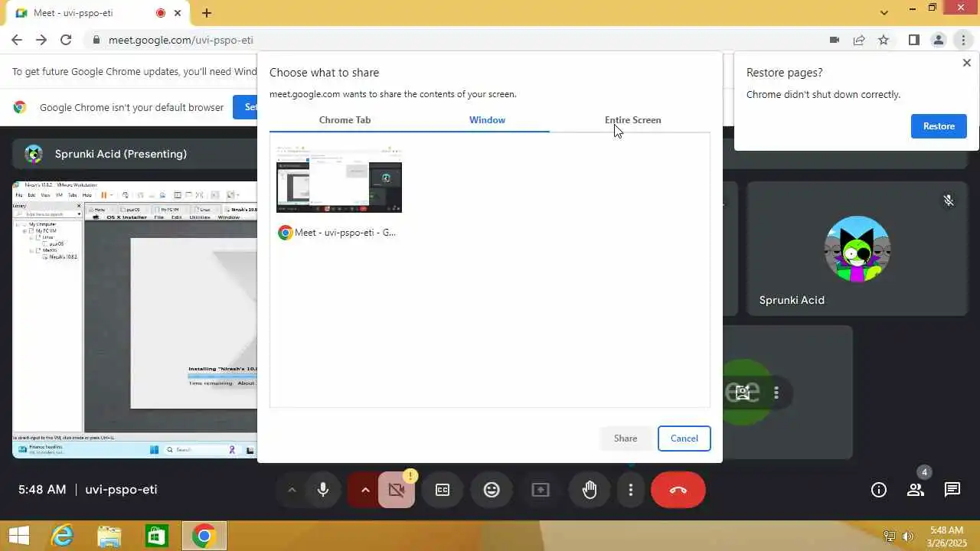The height and width of the screenshot is (551, 980).
Task: Click the taskbar clock
Action: click(x=946, y=536)
